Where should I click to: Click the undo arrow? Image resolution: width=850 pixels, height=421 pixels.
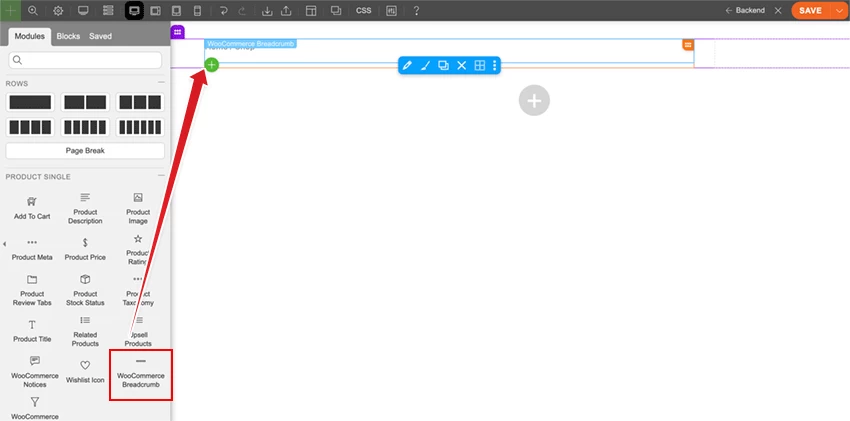223,10
